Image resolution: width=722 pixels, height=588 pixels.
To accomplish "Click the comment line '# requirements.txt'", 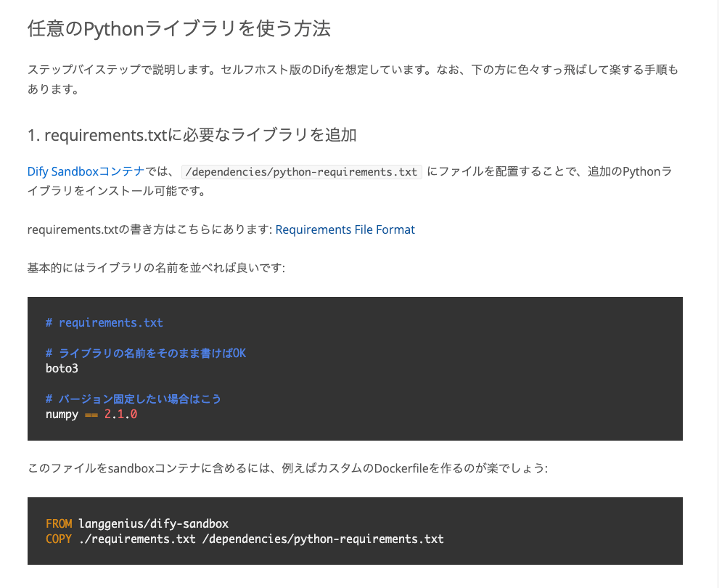I will coord(104,322).
